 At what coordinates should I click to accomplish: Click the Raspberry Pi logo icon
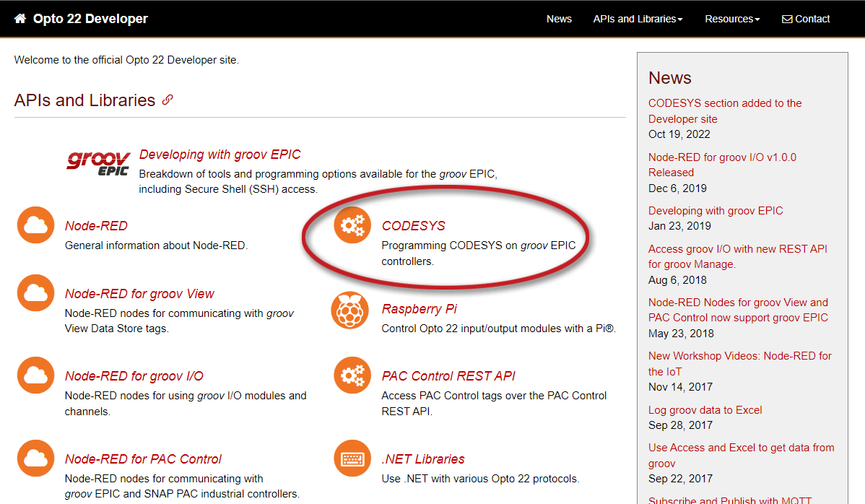(x=349, y=310)
